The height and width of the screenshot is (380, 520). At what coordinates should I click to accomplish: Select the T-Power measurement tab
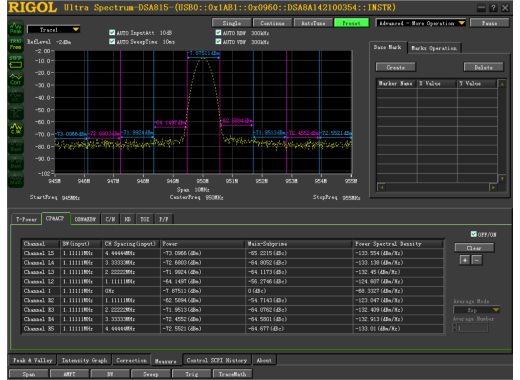click(26, 219)
